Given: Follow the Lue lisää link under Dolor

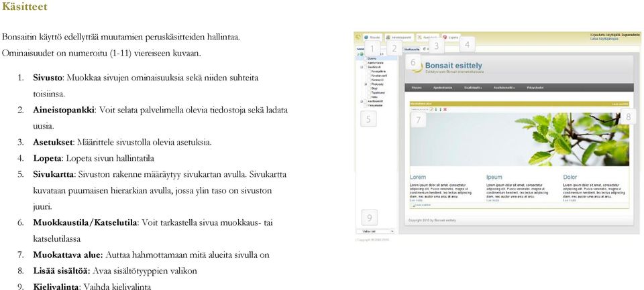Looking at the screenshot, I should (570, 200).
